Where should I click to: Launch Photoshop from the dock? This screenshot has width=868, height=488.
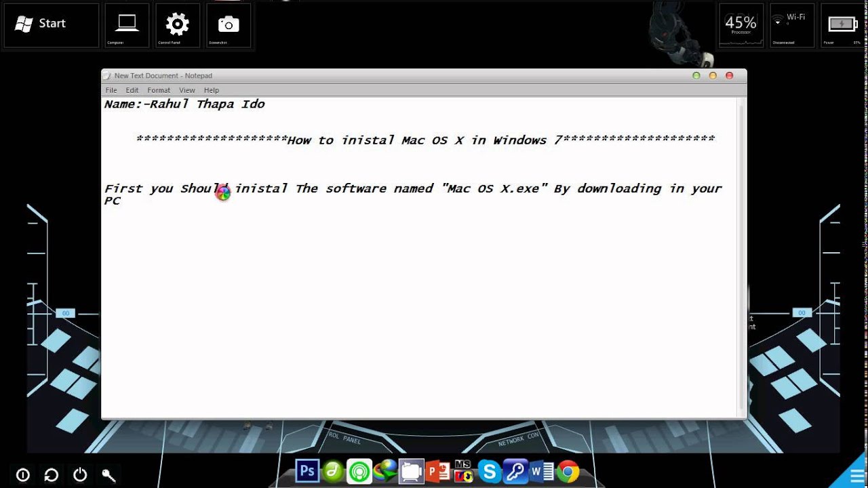[307, 470]
